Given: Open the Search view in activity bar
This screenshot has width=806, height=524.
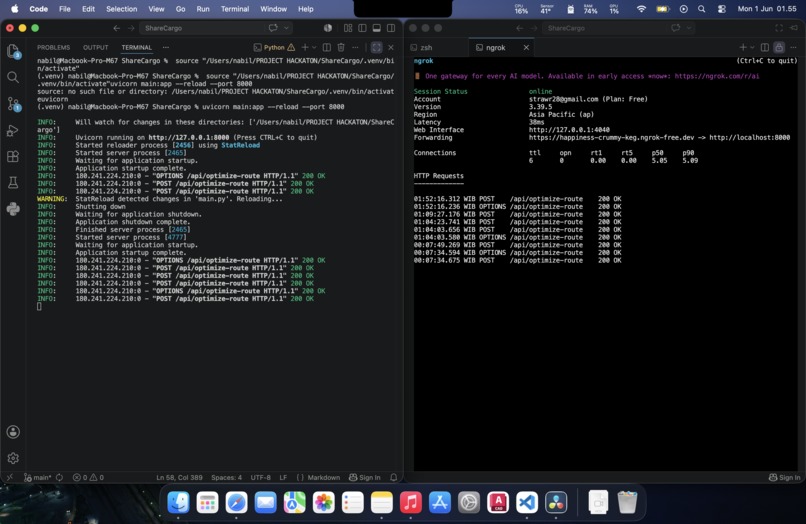Looking at the screenshot, I should [13, 77].
